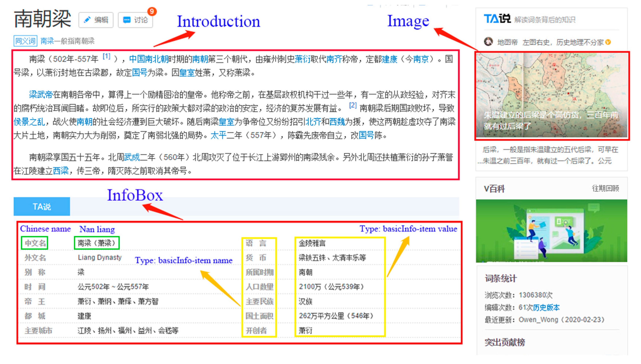Click the 建康 link in the first paragraph
This screenshot has height=364, width=641.
(389, 59)
